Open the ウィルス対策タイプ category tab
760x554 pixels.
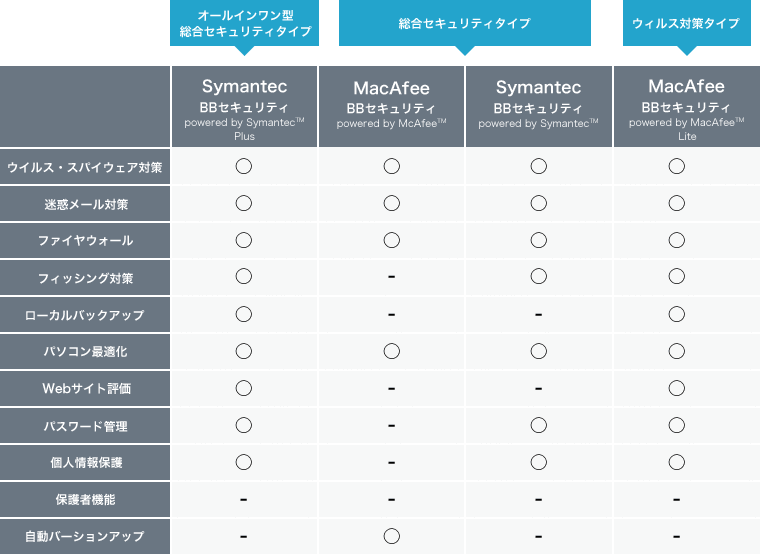[x=685, y=23]
